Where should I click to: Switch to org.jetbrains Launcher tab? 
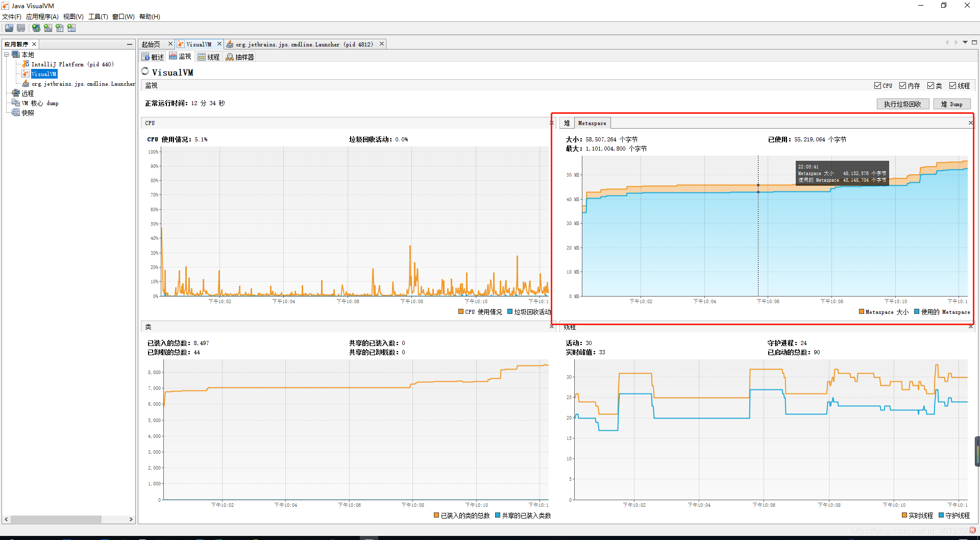(304, 44)
